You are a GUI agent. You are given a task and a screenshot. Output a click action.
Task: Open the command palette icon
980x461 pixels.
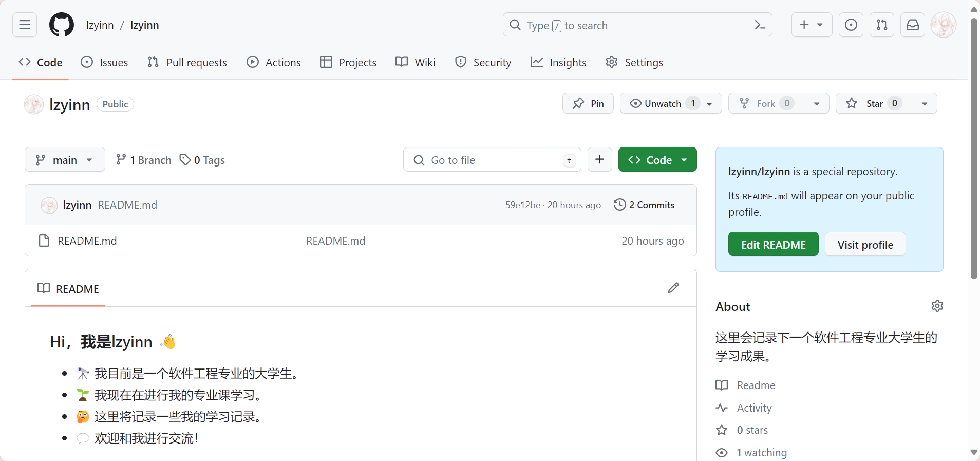(x=760, y=25)
